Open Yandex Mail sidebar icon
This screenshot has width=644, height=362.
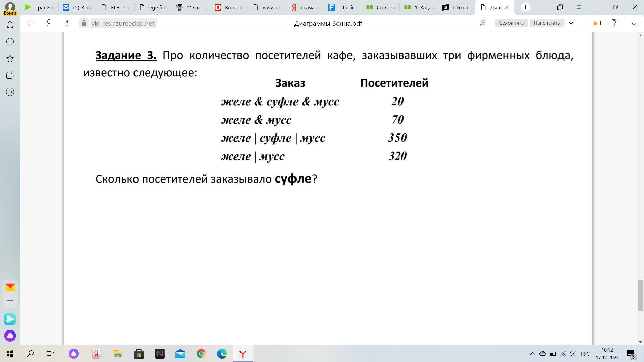pos(10,287)
